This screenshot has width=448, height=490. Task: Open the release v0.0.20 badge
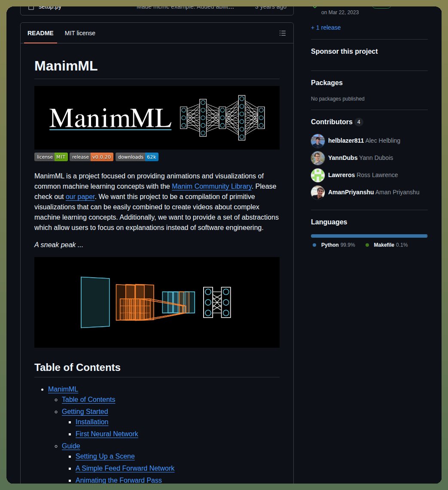pyautogui.click(x=91, y=157)
